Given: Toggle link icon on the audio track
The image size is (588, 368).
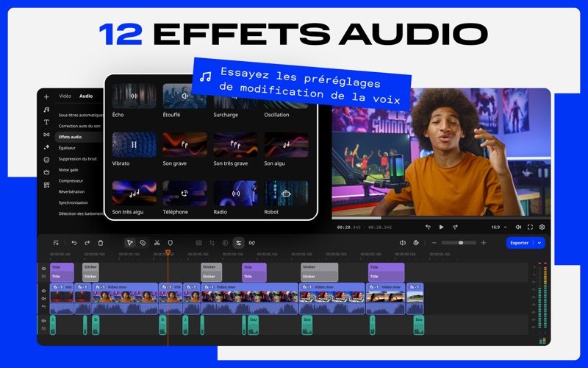Looking at the screenshot, I should click(x=44, y=328).
